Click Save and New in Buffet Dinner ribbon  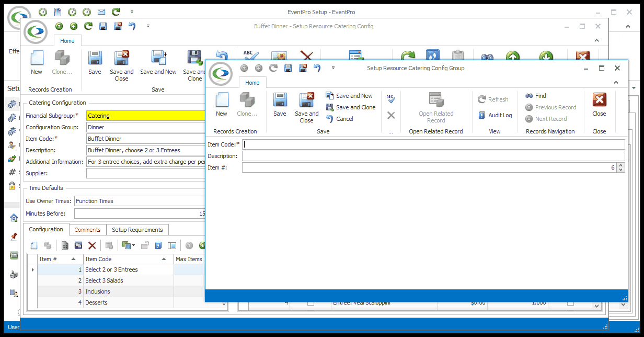pyautogui.click(x=158, y=62)
